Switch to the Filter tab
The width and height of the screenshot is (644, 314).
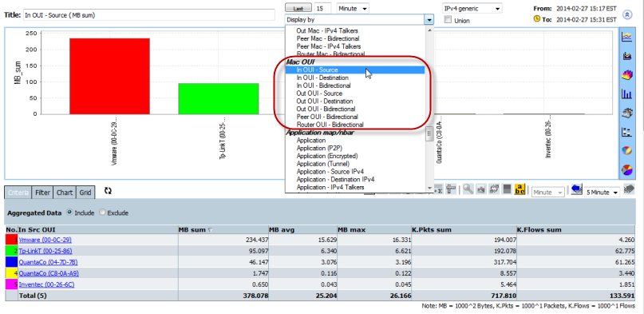[42, 193]
